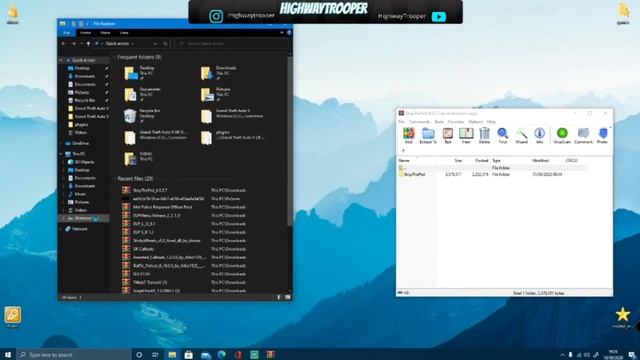This screenshot has width=640, height=360.
Task: Open Microsoft Store from the taskbar
Action: 189,355
